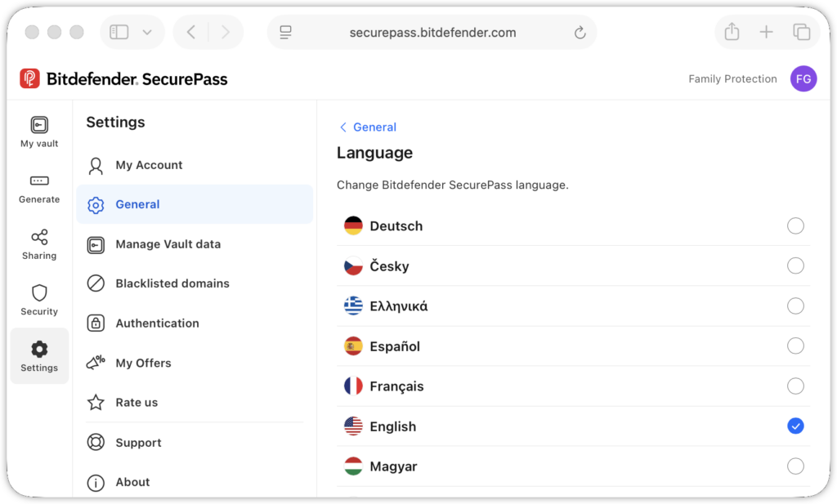The height and width of the screenshot is (504, 837).
Task: Open Blacklisted domains settings
Action: 195,283
